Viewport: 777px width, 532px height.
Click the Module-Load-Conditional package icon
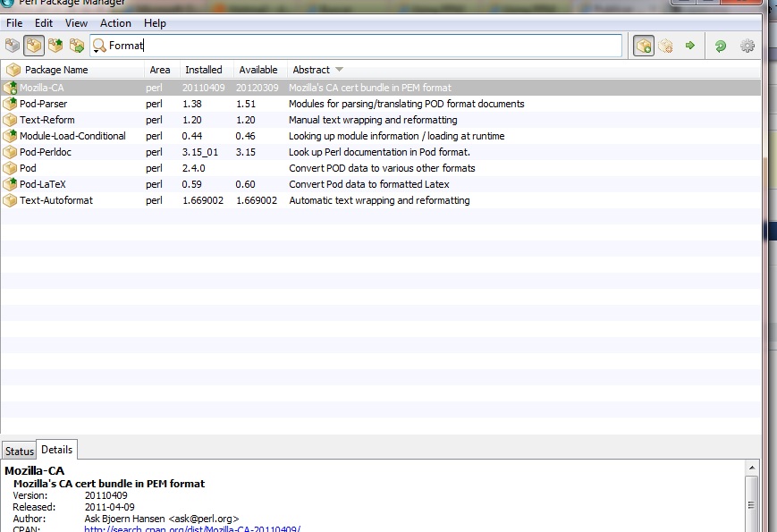coord(10,136)
